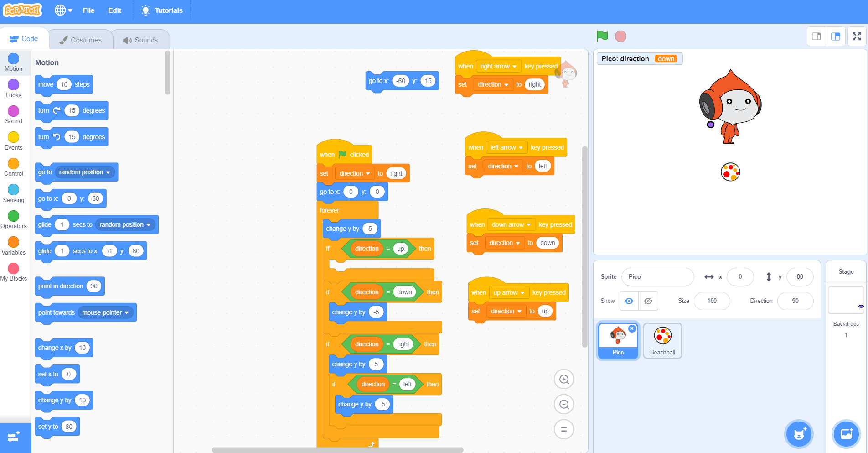
Task: Switch to the Sounds tab
Action: point(141,40)
